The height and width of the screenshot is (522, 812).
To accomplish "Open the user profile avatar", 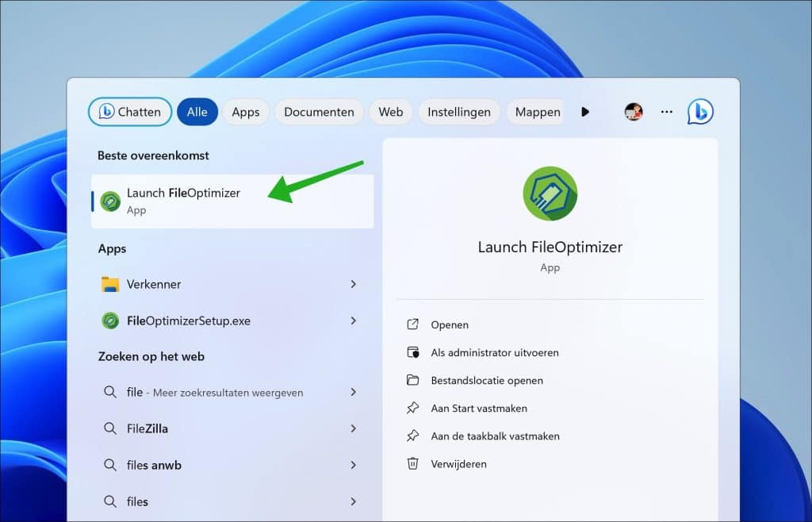I will click(x=634, y=112).
